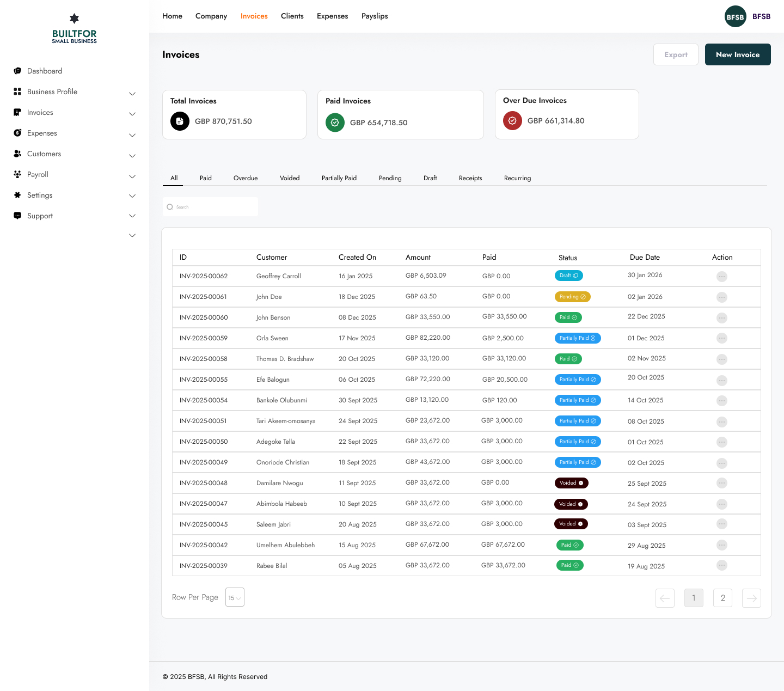Click the Customers sidebar icon
The width and height of the screenshot is (784, 691).
17,154
